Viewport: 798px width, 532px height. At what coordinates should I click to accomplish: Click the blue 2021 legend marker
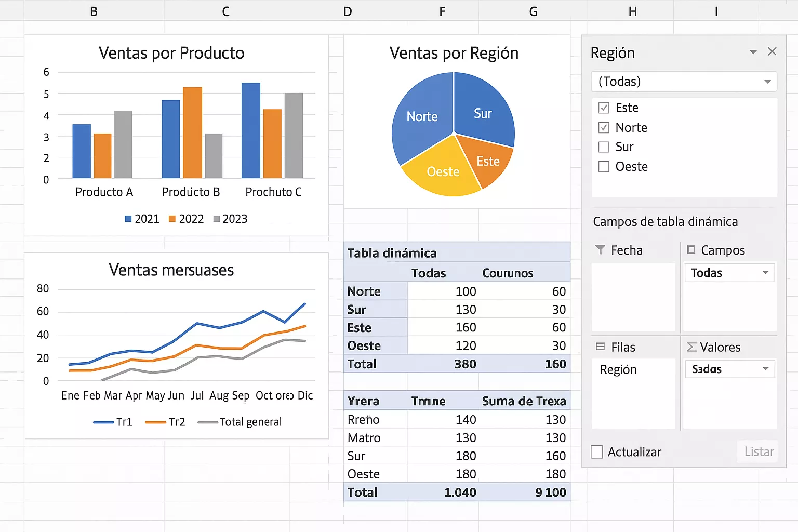coord(128,219)
